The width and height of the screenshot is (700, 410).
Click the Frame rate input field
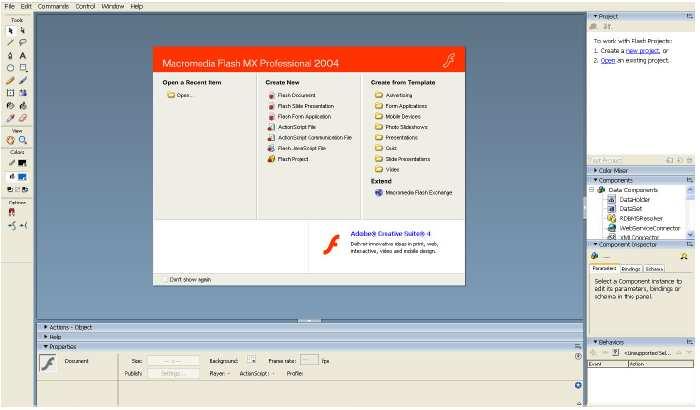point(309,360)
